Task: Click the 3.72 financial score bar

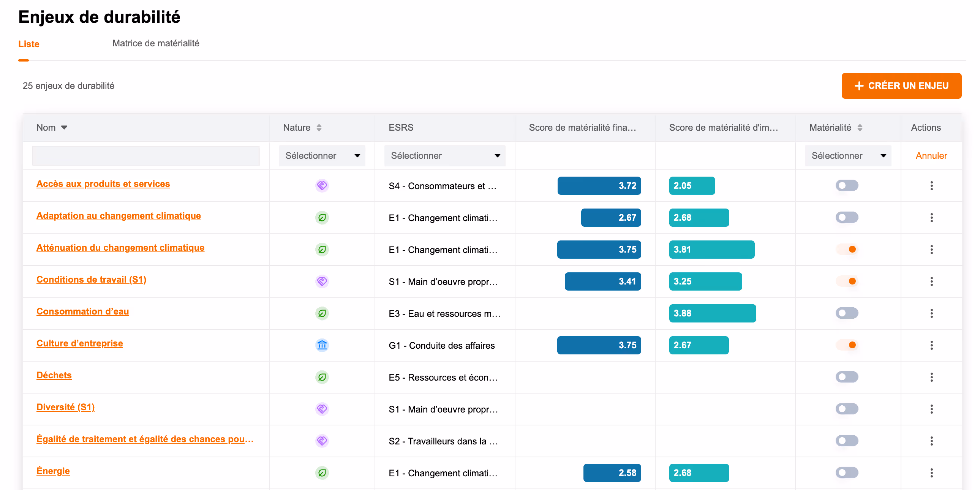Action: point(599,186)
